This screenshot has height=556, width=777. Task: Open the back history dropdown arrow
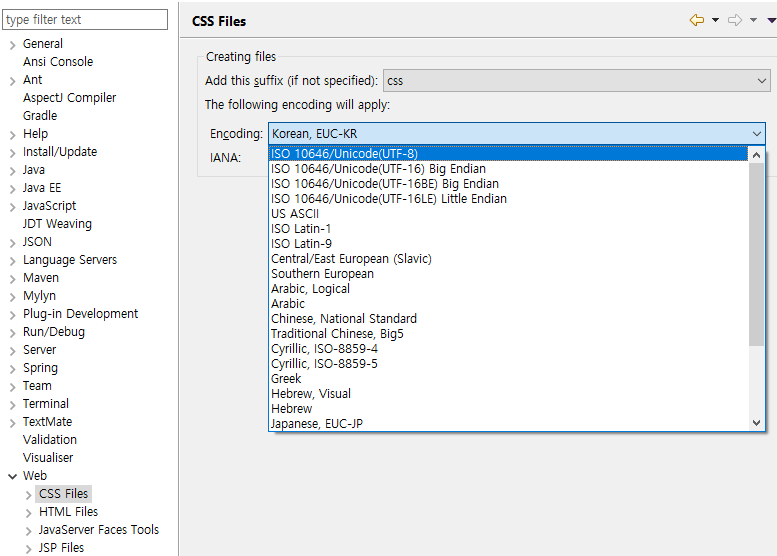(x=715, y=20)
